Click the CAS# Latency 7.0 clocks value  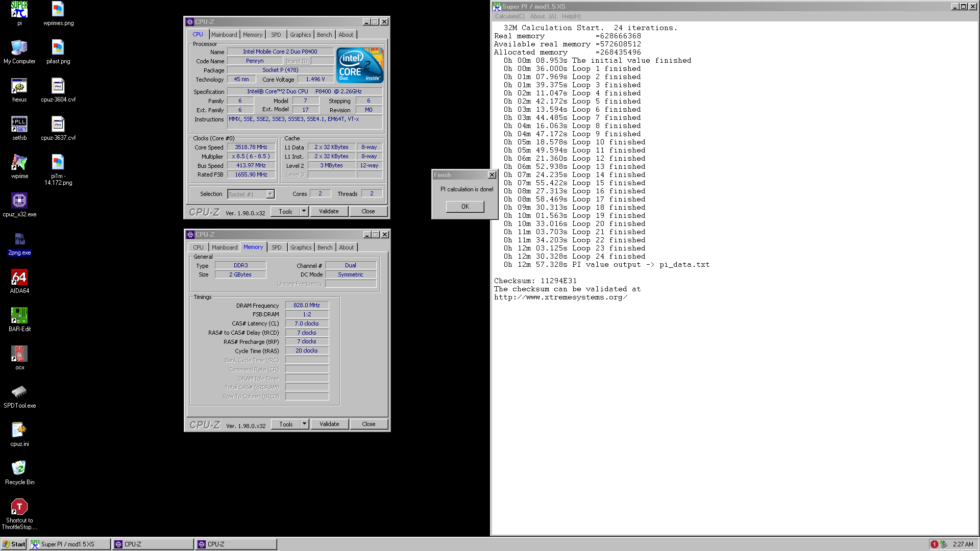pos(307,323)
